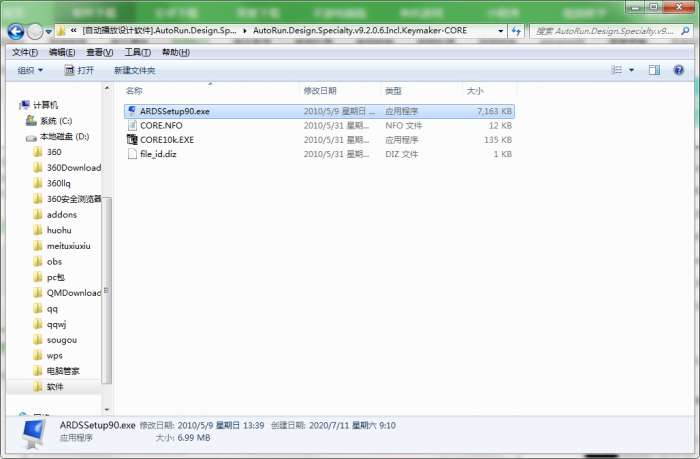This screenshot has height=459, width=700.
Task: Select the ARDSSetup90.exe file
Action: tap(319, 111)
